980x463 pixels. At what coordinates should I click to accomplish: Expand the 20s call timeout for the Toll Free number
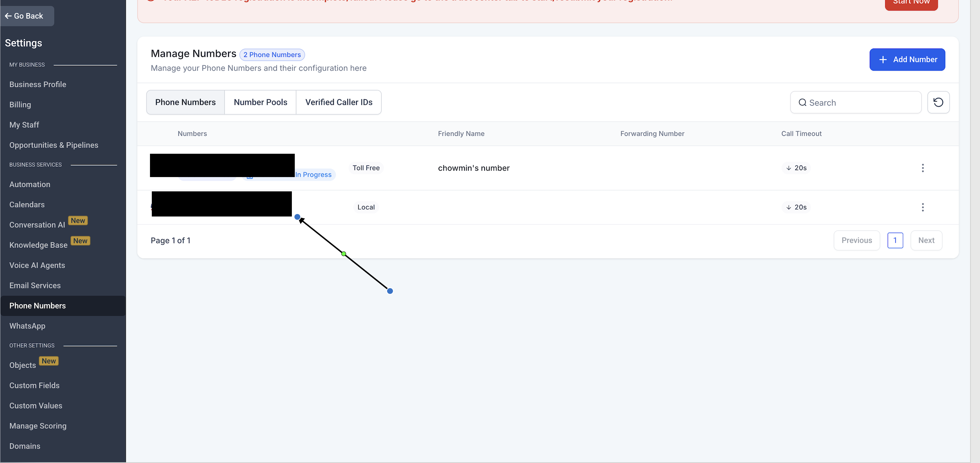(796, 168)
